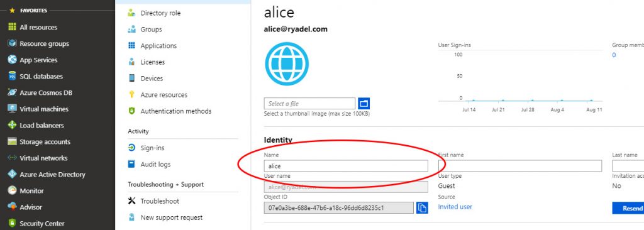This screenshot has height=230, width=644.
Task: Click the Azure Active Directory icon
Action: click(13, 174)
